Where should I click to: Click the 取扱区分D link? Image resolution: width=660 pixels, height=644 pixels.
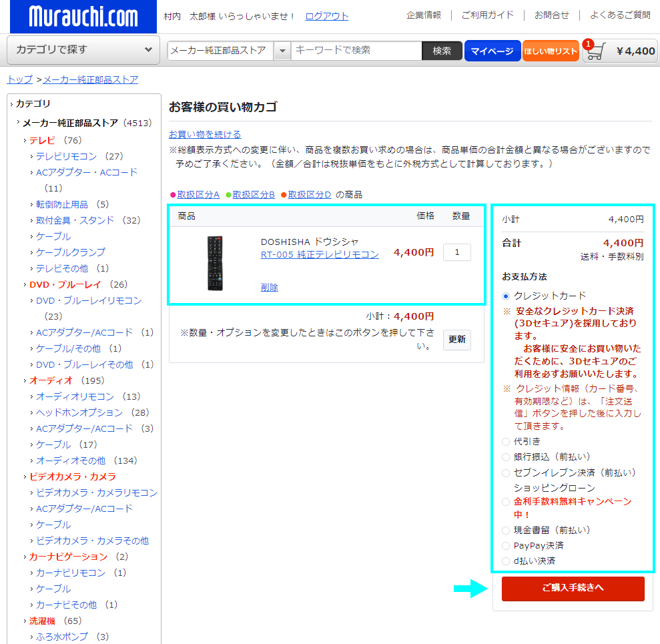pyautogui.click(x=310, y=194)
